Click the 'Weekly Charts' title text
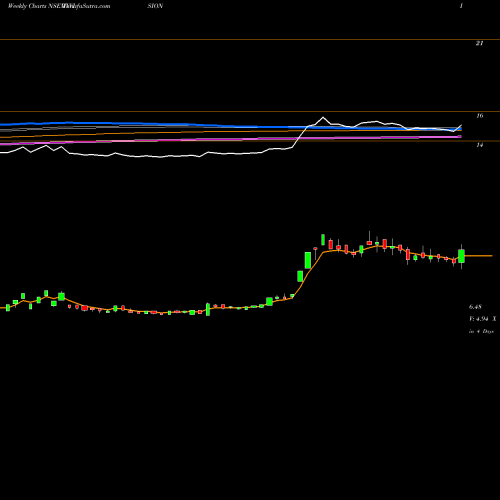Viewport: 500px width, 500px height. coord(27,6)
